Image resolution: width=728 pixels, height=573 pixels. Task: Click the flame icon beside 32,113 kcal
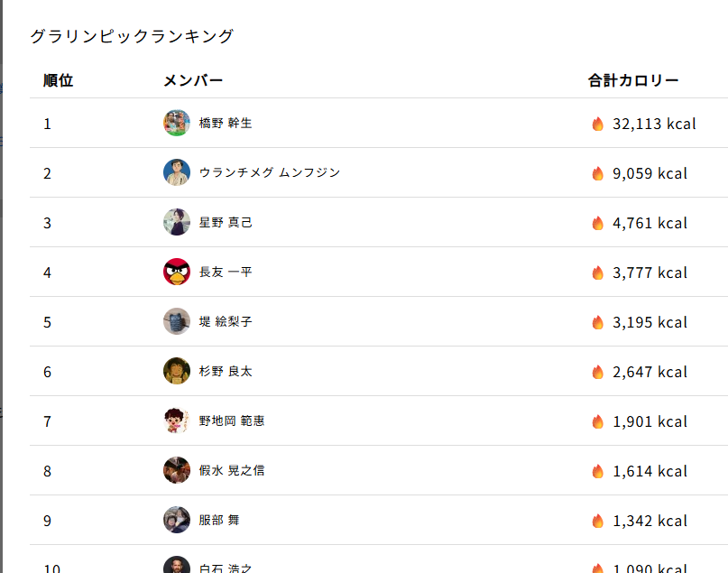[597, 124]
